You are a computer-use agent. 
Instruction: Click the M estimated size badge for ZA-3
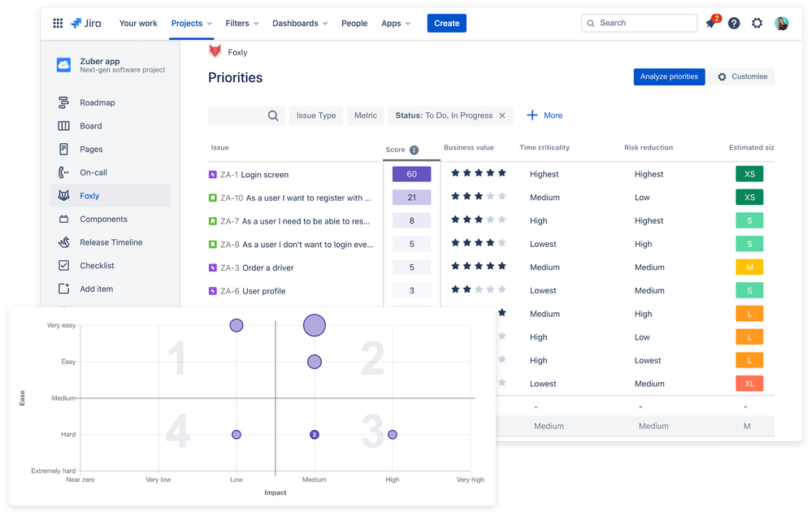749,267
